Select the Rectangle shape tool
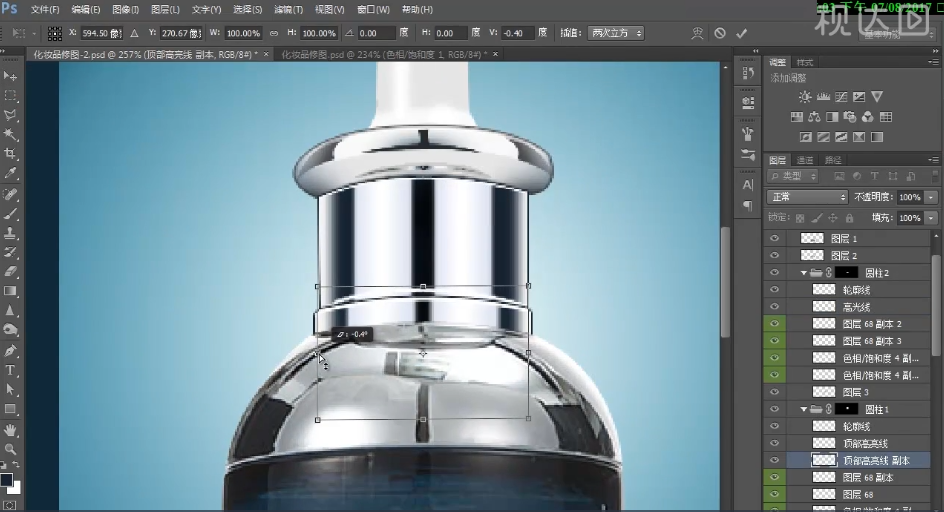This screenshot has width=944, height=512. pos(10,409)
